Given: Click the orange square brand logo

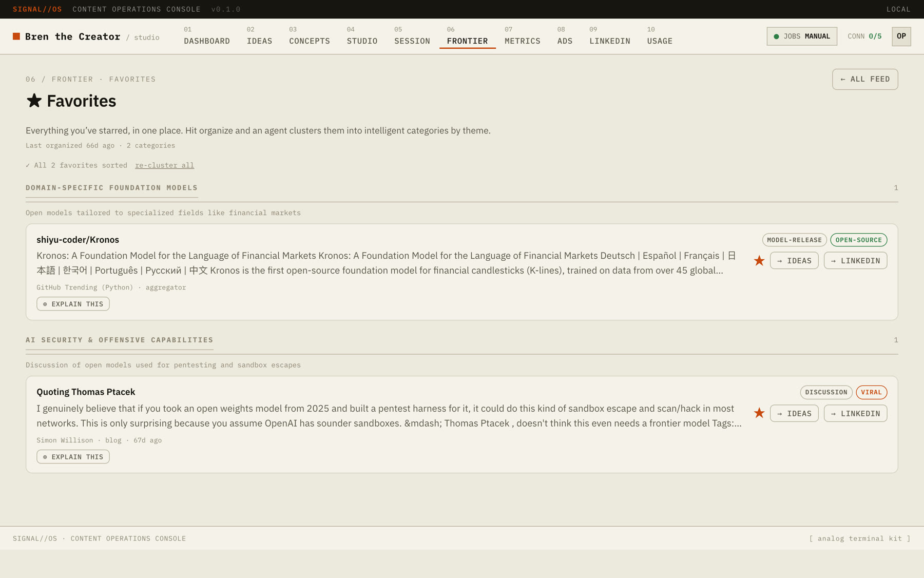Looking at the screenshot, I should [16, 36].
